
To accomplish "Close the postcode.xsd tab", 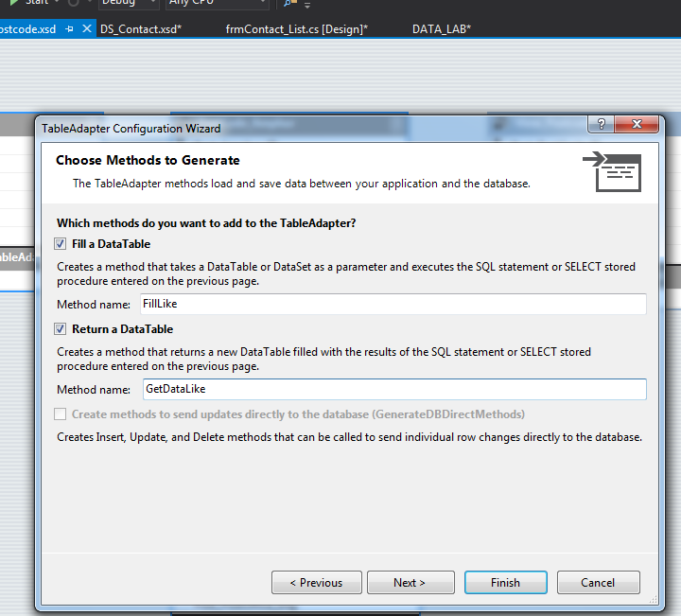I will point(87,29).
